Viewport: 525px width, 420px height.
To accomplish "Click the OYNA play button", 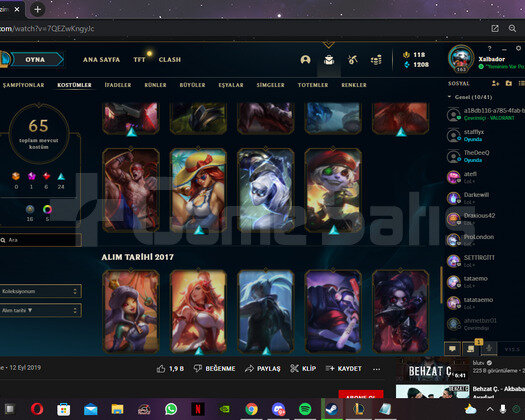I will coord(35,60).
